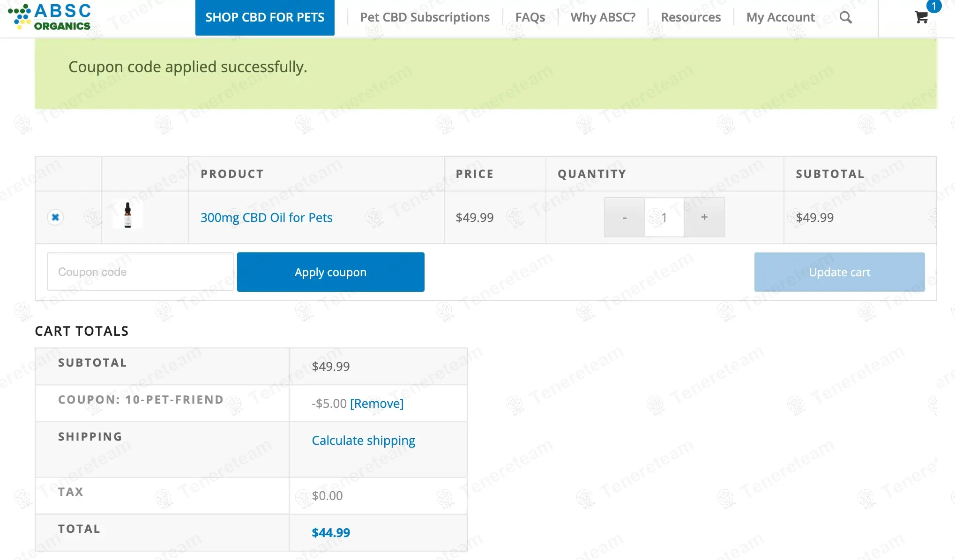Focus the quantity number field
This screenshot has height=560, width=955.
tap(664, 217)
